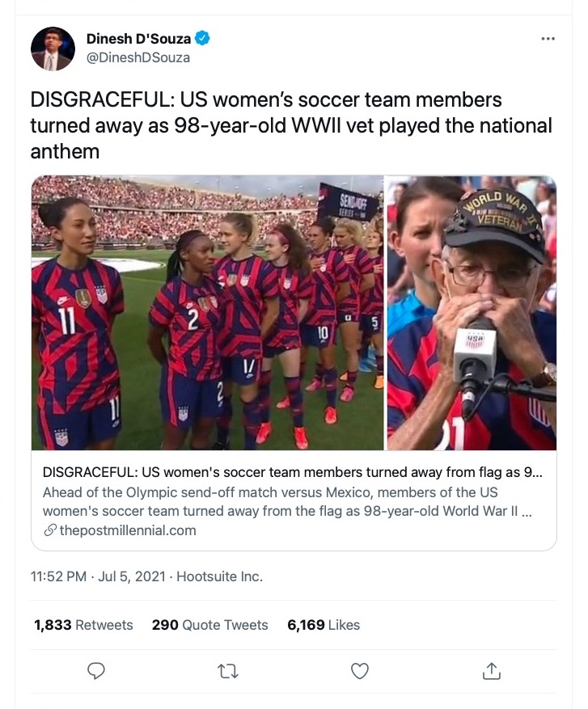View the 6,169 Likes list

point(324,625)
